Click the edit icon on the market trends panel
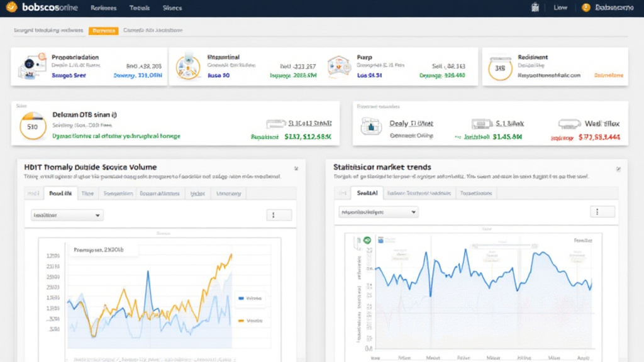 click(618, 168)
